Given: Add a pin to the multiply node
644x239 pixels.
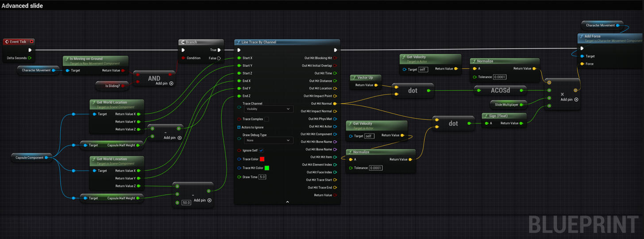Looking at the screenshot, I should pyautogui.click(x=576, y=100).
